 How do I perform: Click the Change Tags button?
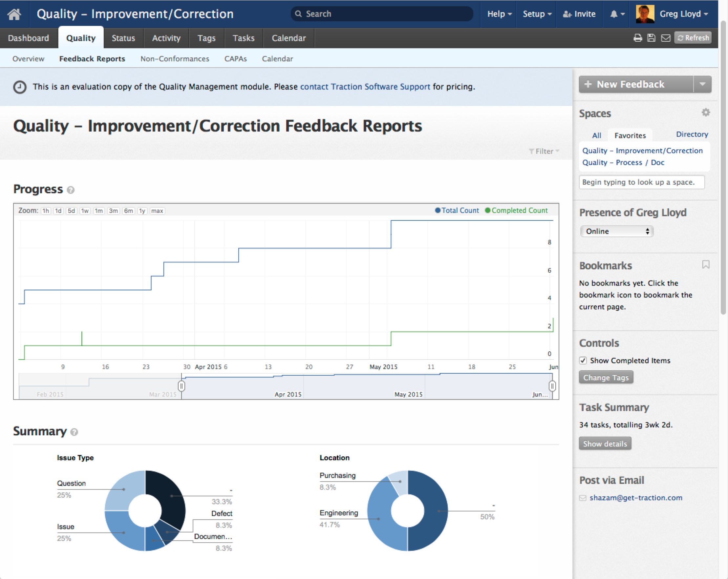pyautogui.click(x=606, y=377)
